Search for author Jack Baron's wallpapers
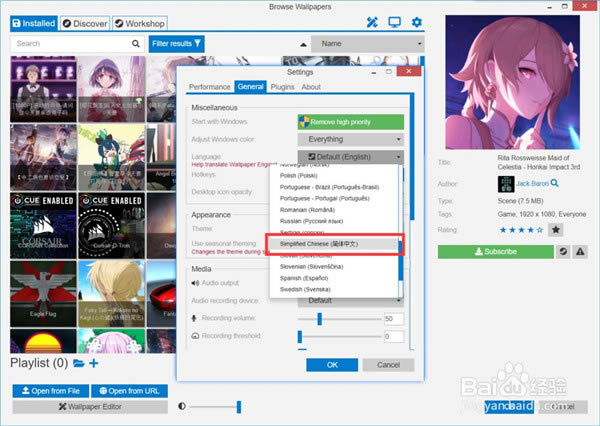 pos(554,183)
